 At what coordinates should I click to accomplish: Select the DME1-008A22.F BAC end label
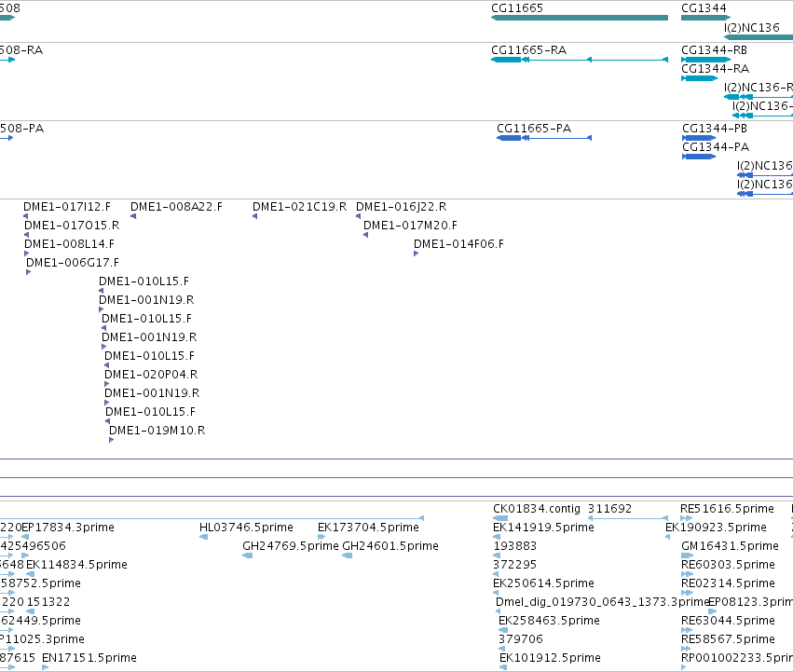point(176,207)
